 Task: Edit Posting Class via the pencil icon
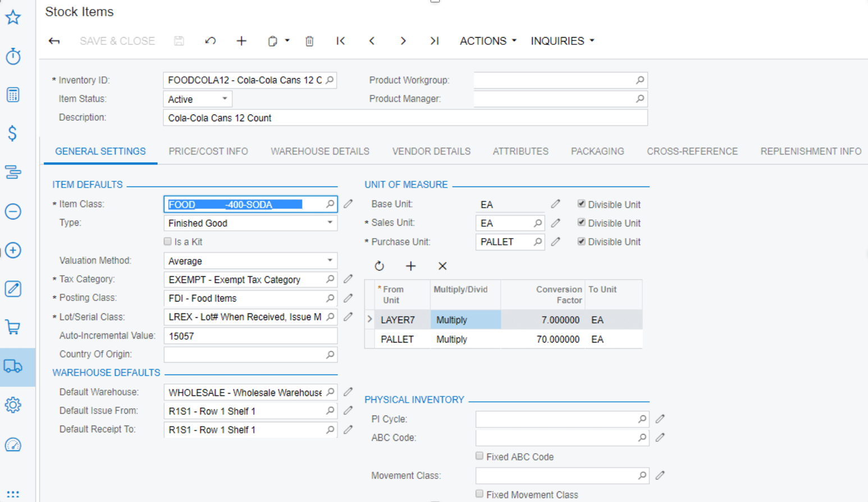tap(348, 298)
